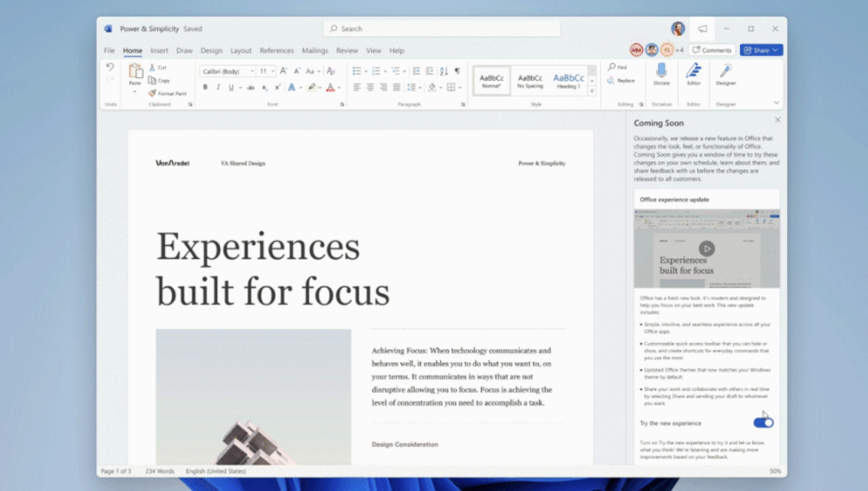Click the Word app icon in title bar
This screenshot has height=491, width=868.
[108, 29]
